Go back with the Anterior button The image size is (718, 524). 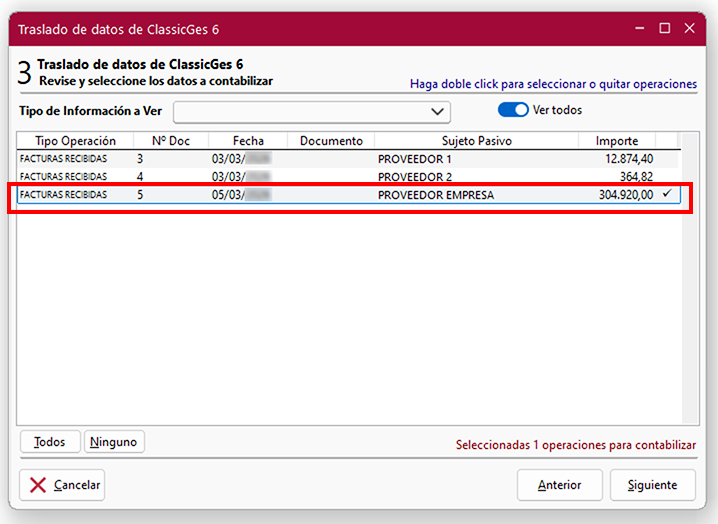coord(559,485)
